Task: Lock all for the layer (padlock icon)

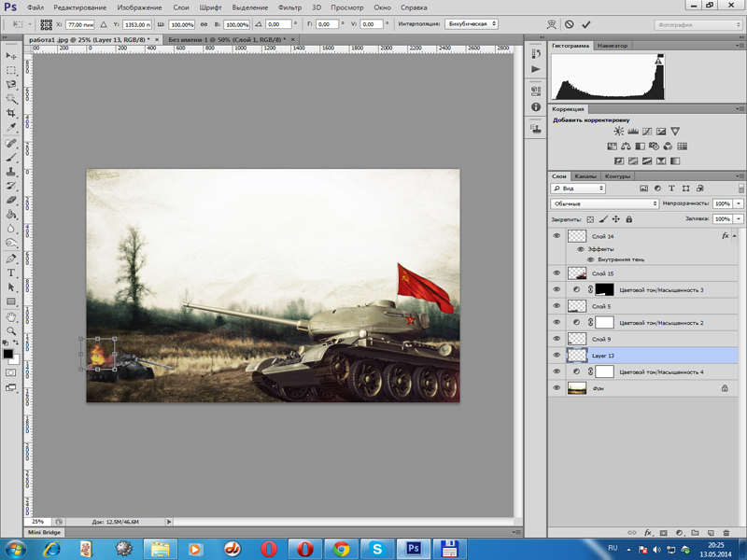Action: click(x=628, y=219)
